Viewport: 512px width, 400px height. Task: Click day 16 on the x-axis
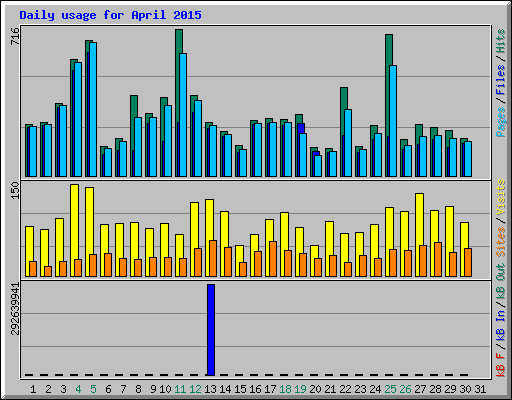point(255,389)
